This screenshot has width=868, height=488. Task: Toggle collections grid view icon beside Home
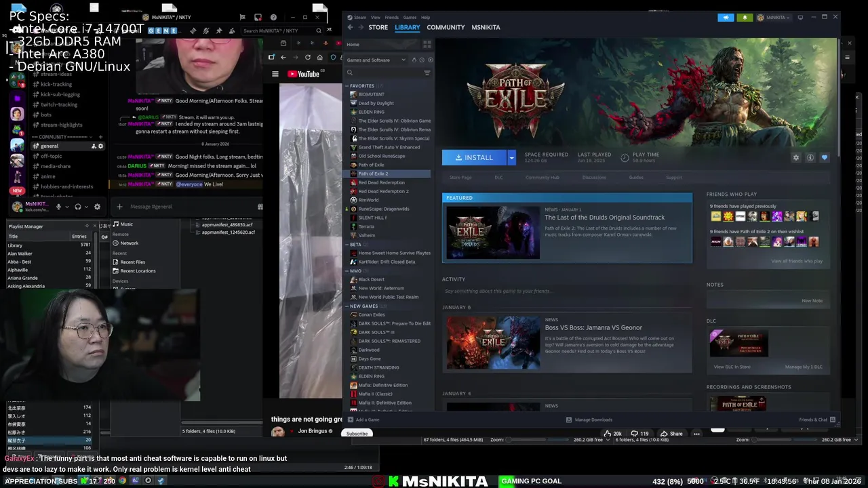(x=427, y=45)
